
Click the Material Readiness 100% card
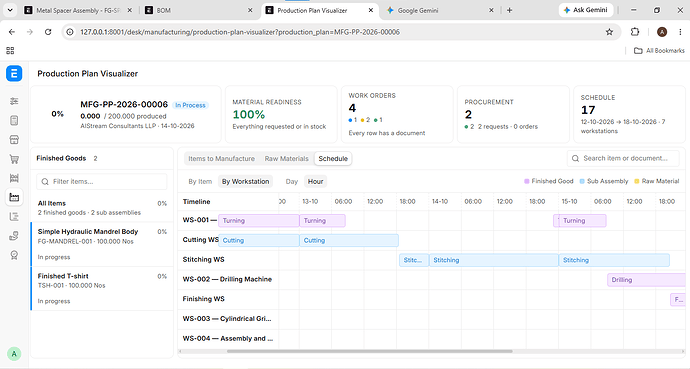click(281, 114)
